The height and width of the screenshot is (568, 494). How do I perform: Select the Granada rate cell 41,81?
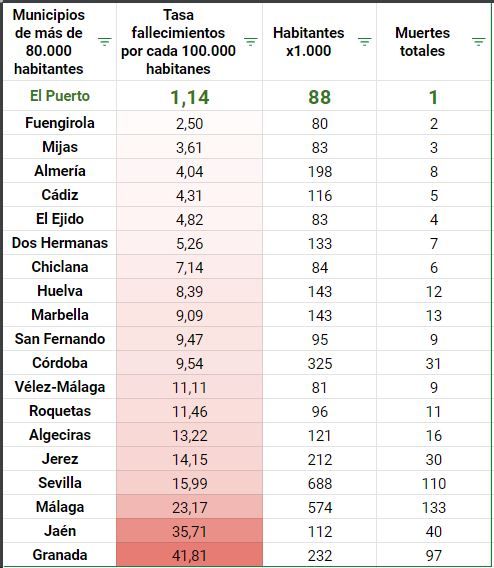(189, 555)
